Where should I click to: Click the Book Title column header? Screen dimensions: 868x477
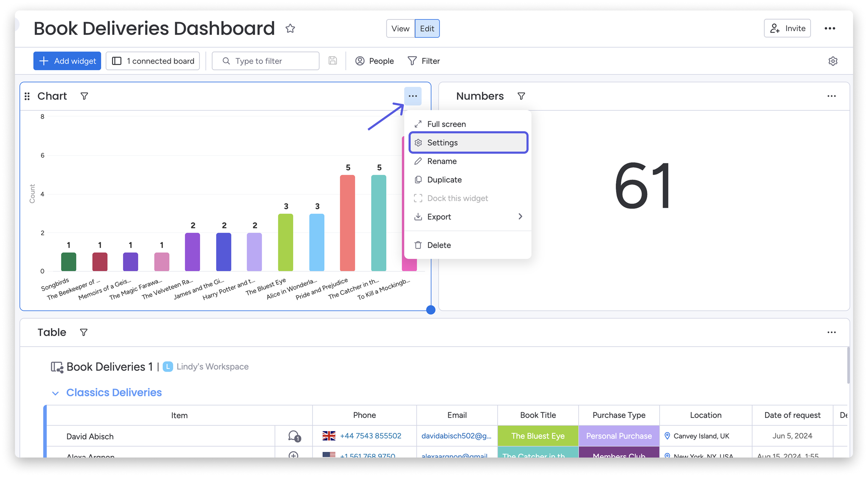point(538,415)
